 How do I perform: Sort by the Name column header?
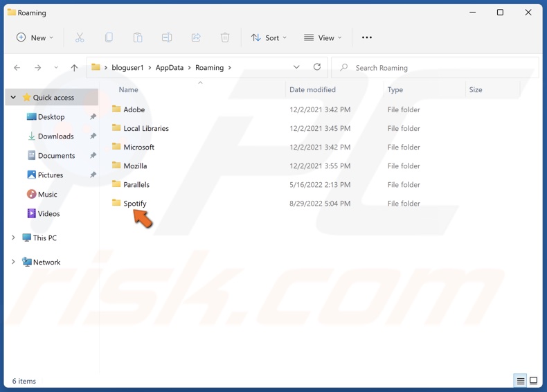tap(128, 90)
